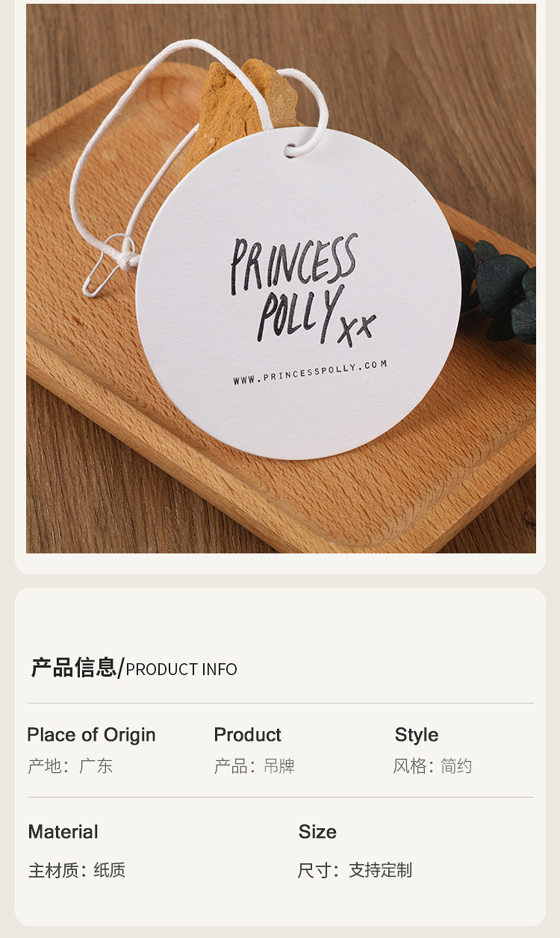Click the www.princesspolly.com text on tag

coord(310,372)
